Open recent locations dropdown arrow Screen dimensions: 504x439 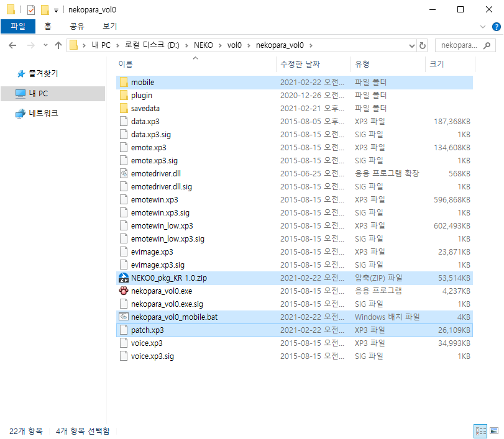45,45
